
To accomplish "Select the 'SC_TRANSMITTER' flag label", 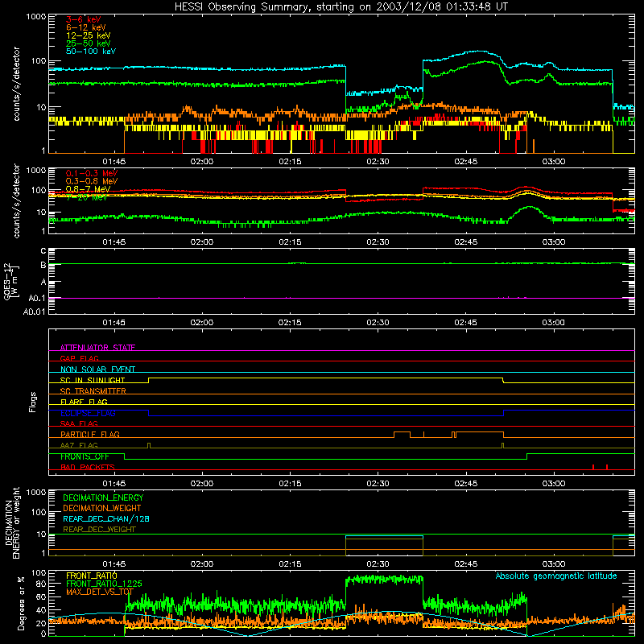I will [93, 391].
